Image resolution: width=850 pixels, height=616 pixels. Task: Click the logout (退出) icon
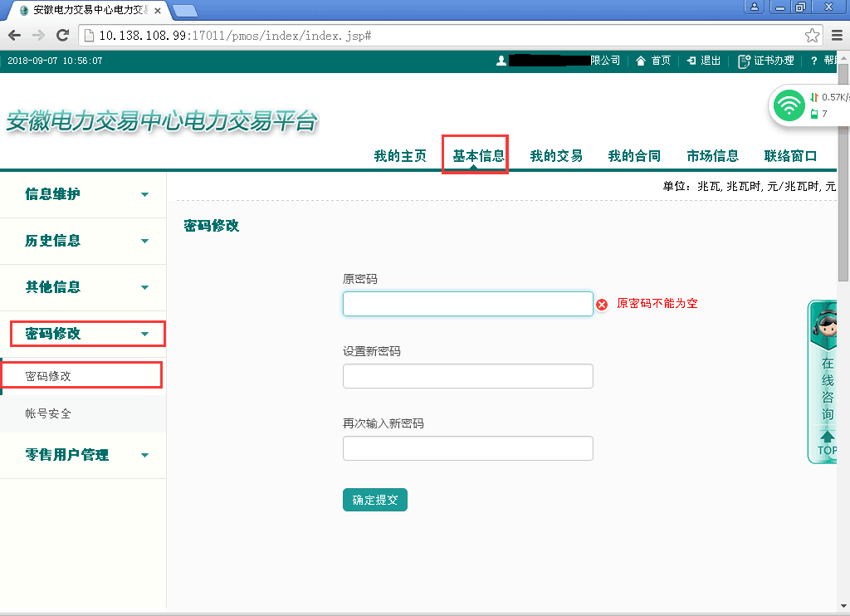691,61
